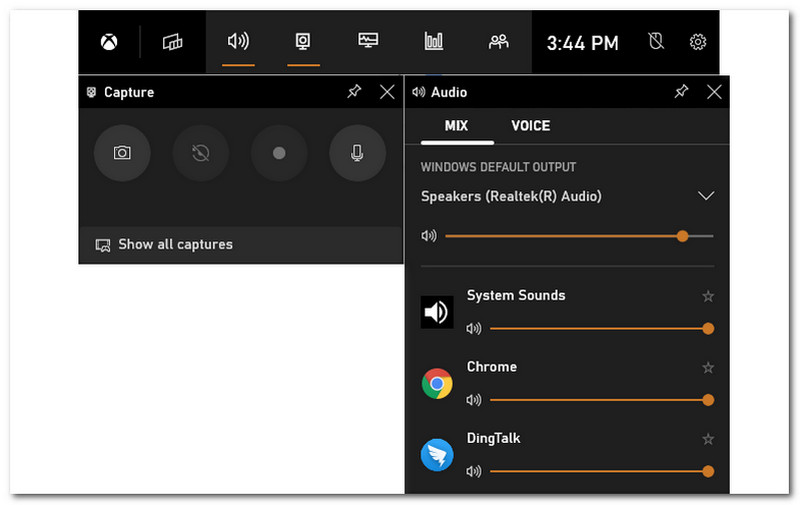Click the DingTalk app icon
Image resolution: width=800 pixels, height=505 pixels.
click(437, 454)
